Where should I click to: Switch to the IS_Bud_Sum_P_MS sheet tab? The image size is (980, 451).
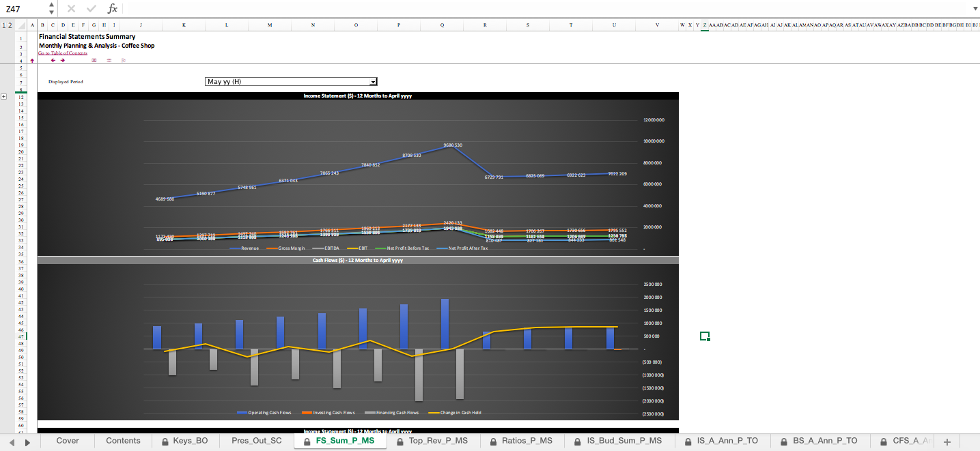click(618, 441)
